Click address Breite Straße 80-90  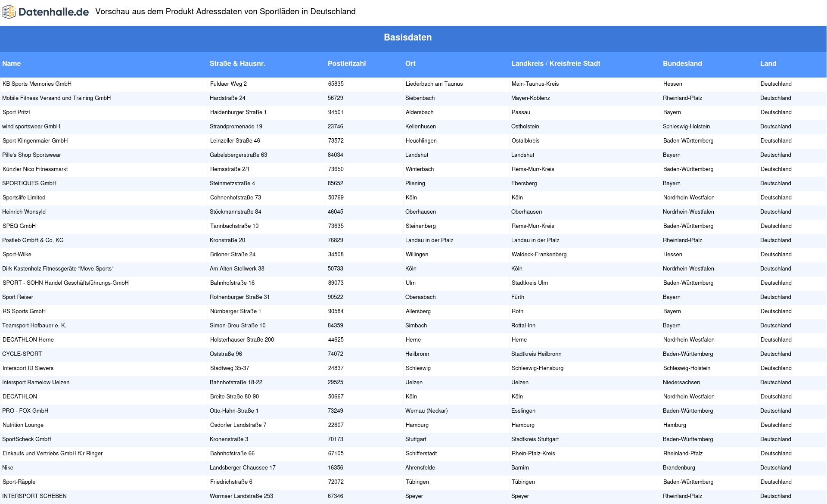[234, 397]
